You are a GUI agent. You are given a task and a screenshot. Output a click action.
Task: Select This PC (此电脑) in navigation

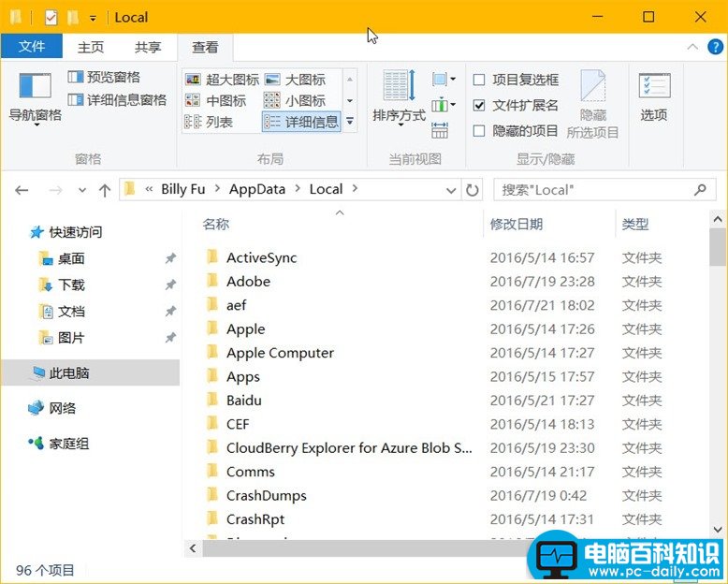(90, 372)
